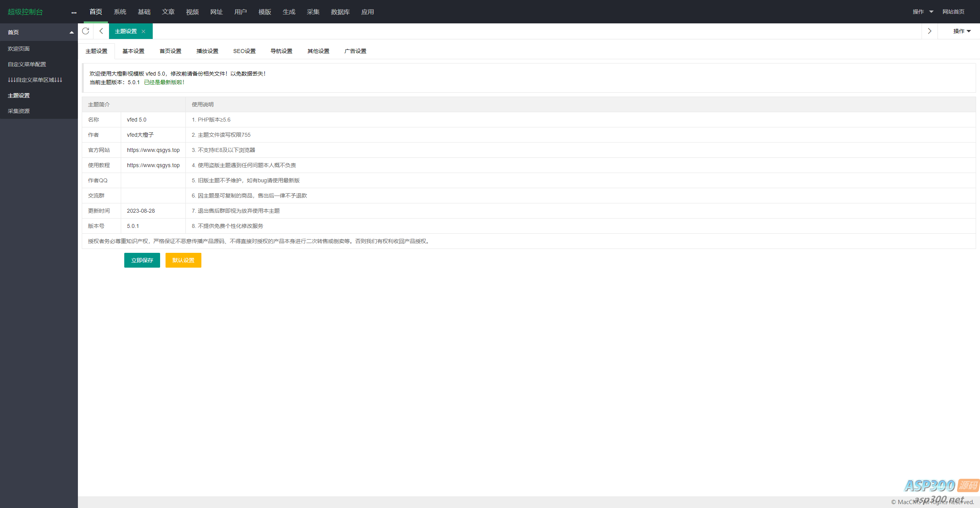980x508 pixels.
Task: Close the 主题设置 page tab
Action: pos(143,32)
